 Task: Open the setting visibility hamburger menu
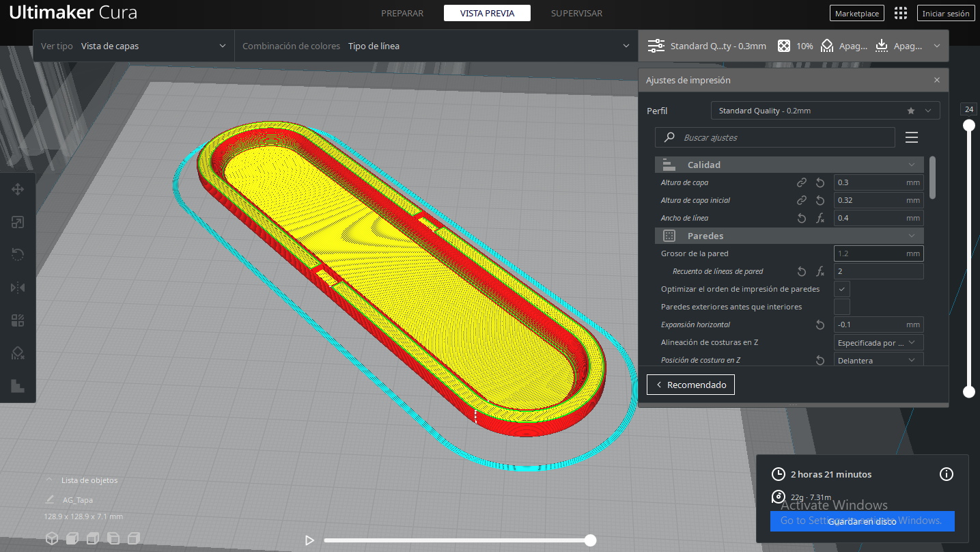(x=912, y=137)
